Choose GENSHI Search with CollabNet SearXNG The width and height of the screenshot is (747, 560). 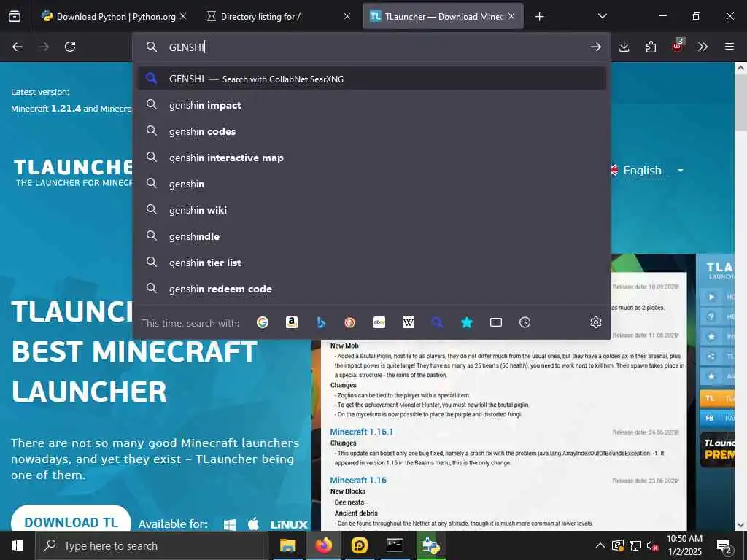point(371,79)
